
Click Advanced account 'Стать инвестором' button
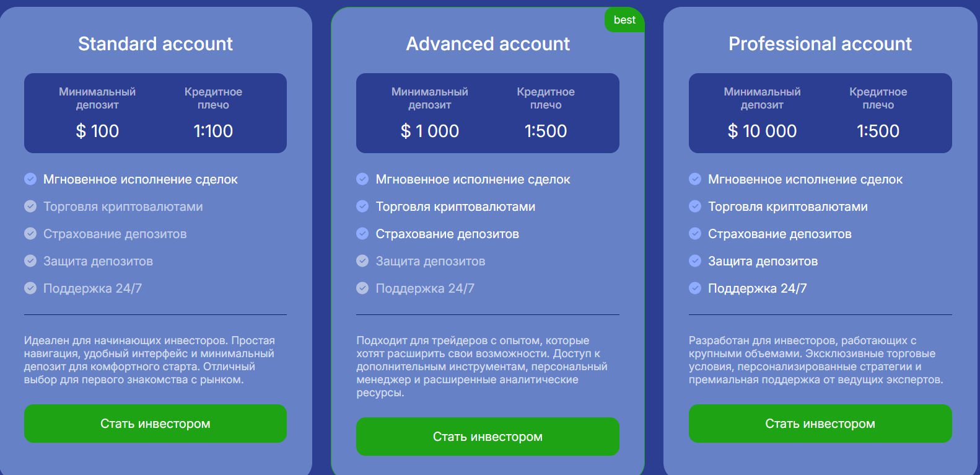488,437
